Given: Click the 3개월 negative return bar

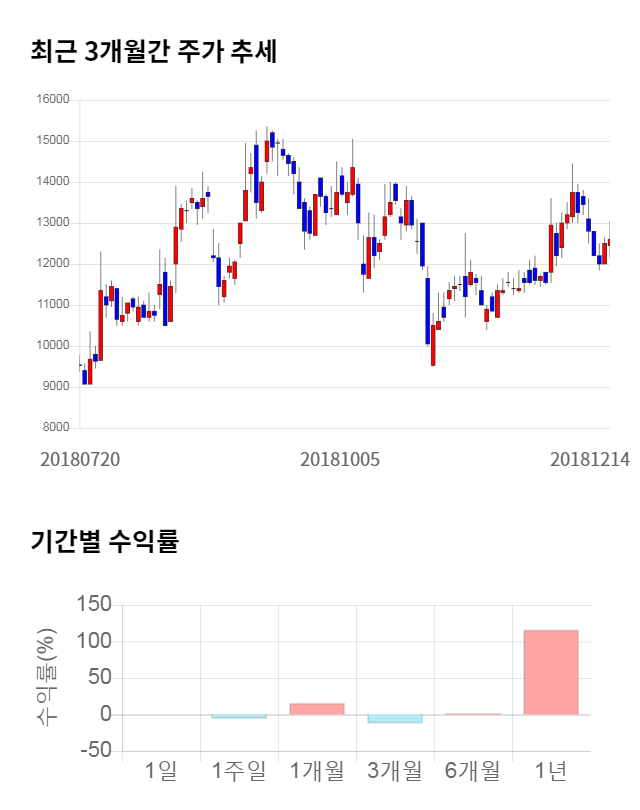Looking at the screenshot, I should tap(395, 719).
